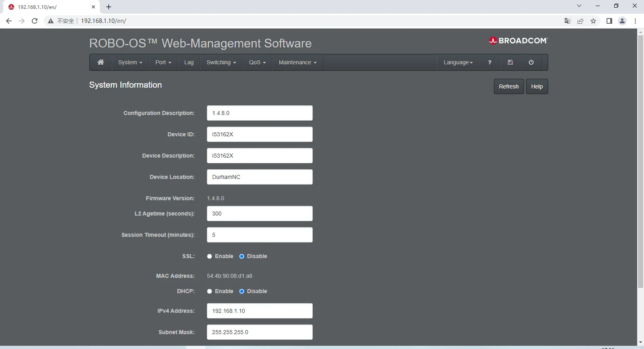
Task: Expand the QoS dropdown menu
Action: [x=258, y=62]
